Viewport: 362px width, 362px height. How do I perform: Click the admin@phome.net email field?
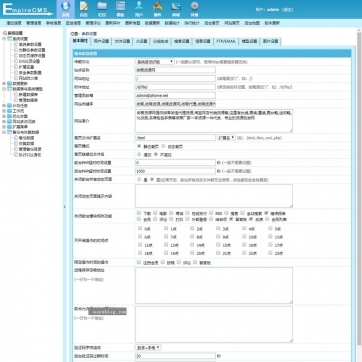[175, 95]
